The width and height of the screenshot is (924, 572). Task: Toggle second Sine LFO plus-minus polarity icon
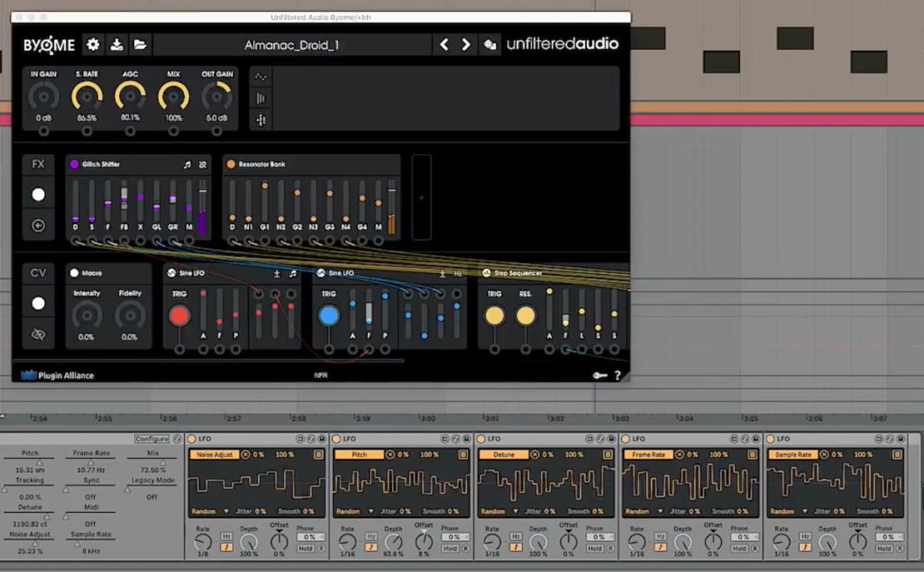pos(442,274)
